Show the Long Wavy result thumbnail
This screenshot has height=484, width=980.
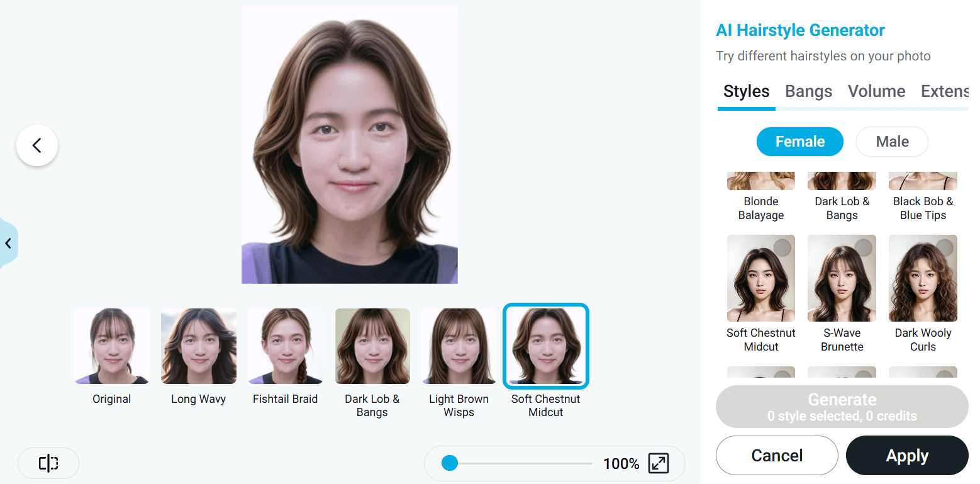pyautogui.click(x=199, y=347)
